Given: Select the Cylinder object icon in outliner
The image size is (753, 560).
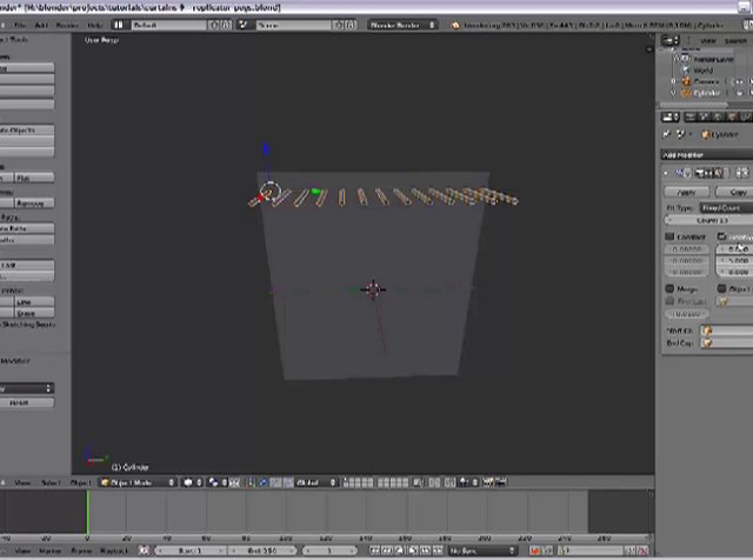Looking at the screenshot, I should (686, 93).
